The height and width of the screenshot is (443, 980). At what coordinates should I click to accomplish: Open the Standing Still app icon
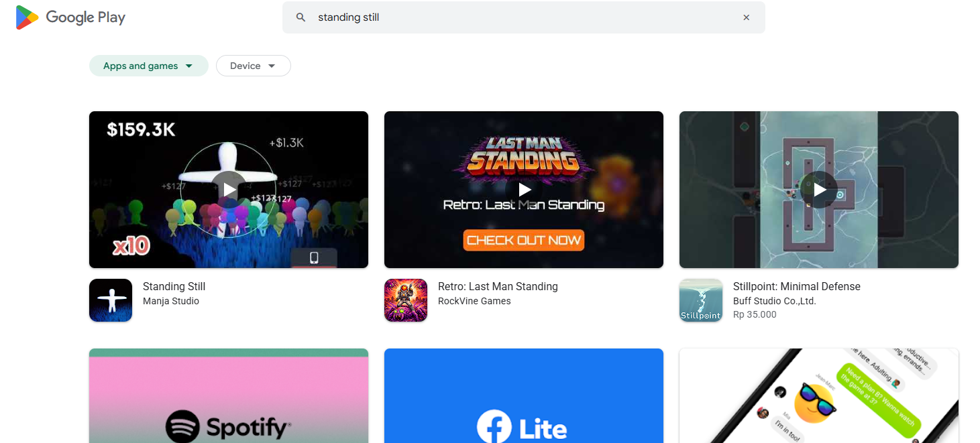pyautogui.click(x=111, y=300)
